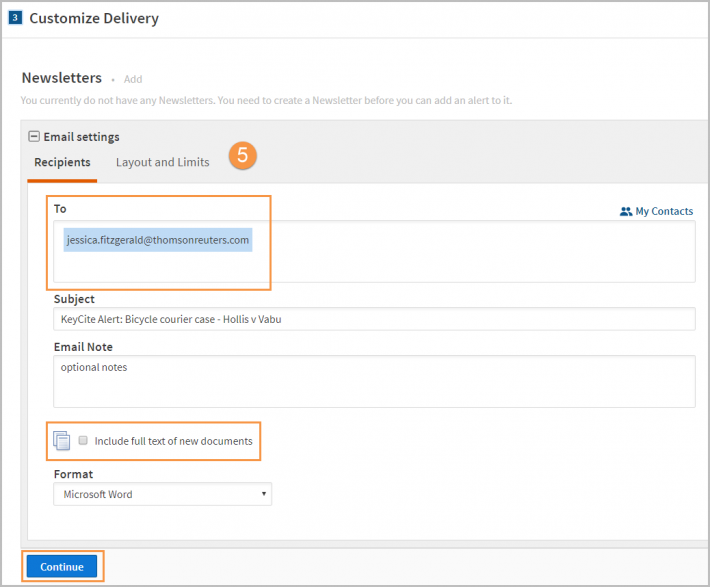The height and width of the screenshot is (587, 710).
Task: Click the documents icon beside full text option
Action: [62, 441]
